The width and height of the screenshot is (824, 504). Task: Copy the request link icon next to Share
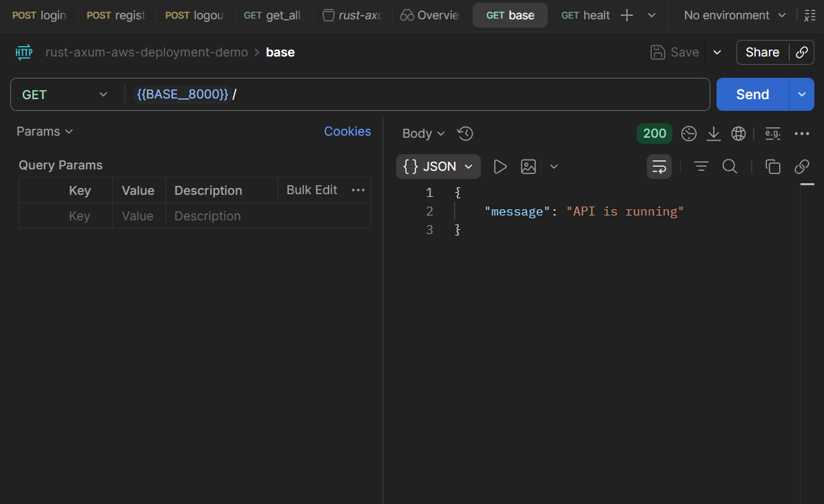pyautogui.click(x=801, y=52)
